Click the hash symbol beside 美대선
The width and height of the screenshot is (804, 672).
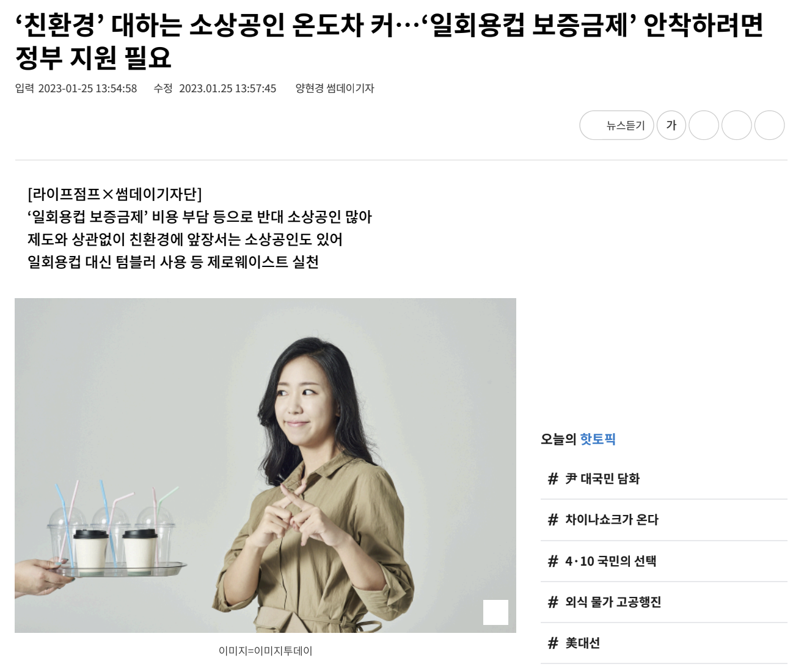(x=553, y=643)
